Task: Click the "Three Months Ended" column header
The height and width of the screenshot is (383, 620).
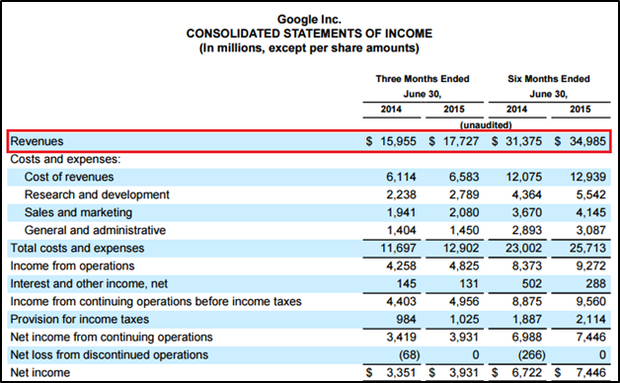Action: pos(422,79)
